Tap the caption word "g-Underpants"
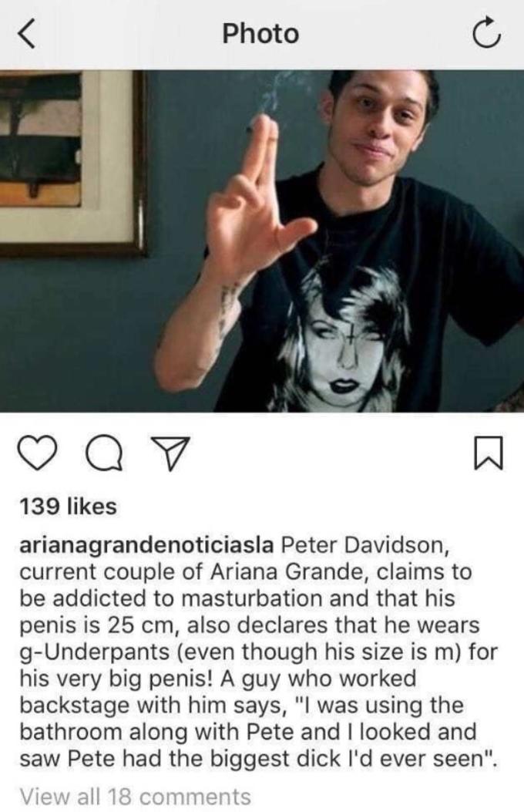Image resolution: width=524 pixels, height=812 pixels. pos(95,652)
